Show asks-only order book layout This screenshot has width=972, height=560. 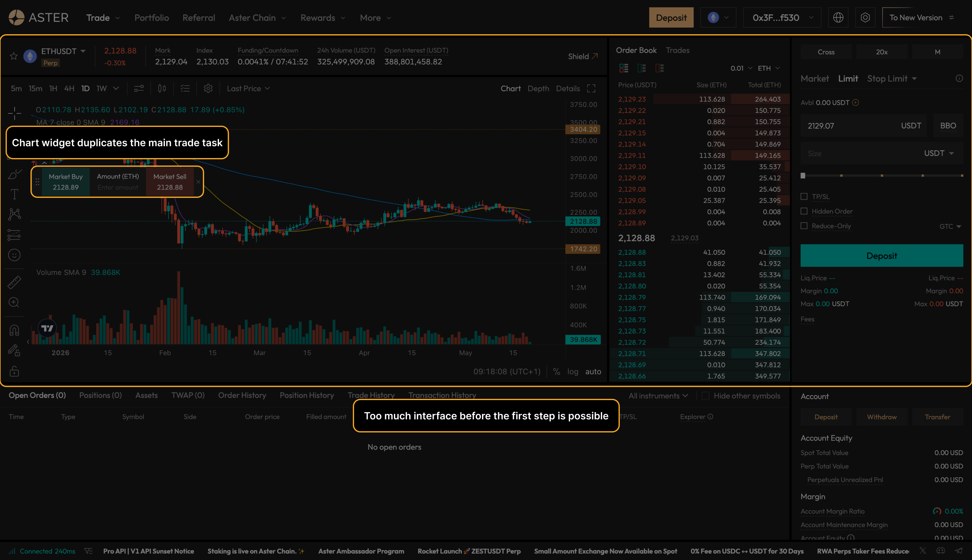click(660, 68)
